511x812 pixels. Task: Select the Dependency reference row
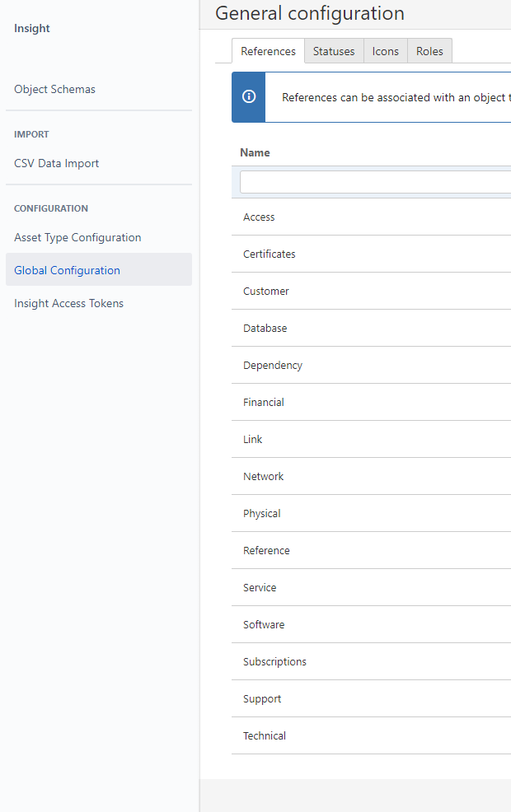[x=272, y=366]
